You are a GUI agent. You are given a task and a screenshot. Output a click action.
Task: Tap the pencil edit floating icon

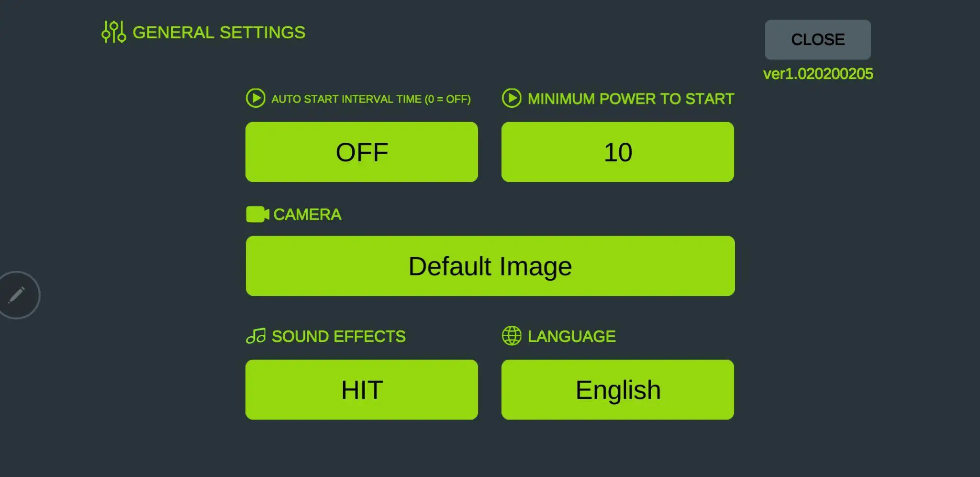tap(17, 295)
